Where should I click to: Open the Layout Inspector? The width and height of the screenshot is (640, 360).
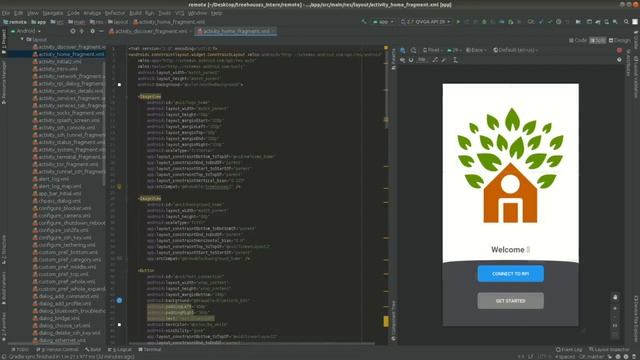coord(609,350)
